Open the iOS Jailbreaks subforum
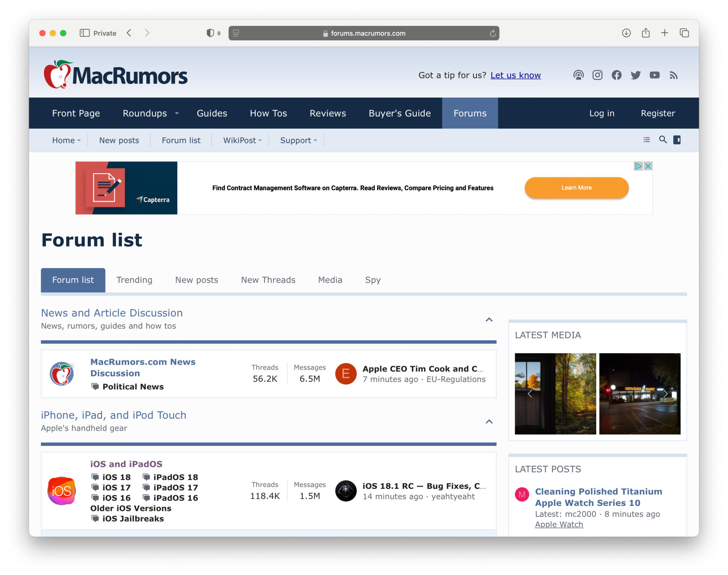 coord(133,519)
